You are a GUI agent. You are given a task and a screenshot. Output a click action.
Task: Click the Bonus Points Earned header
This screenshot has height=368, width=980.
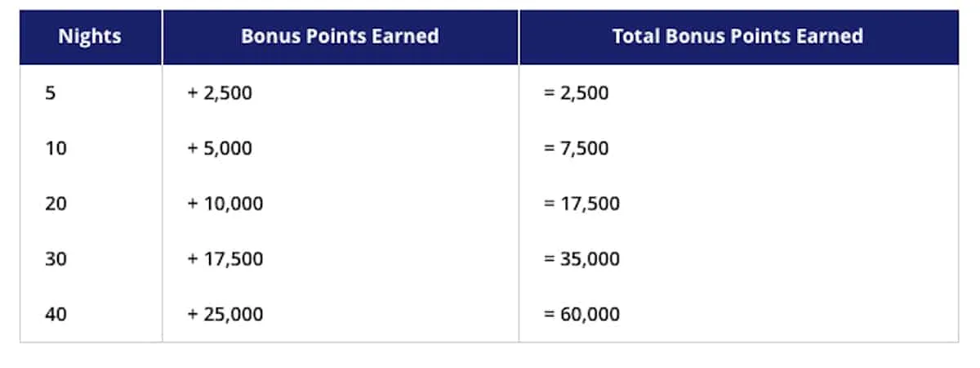341,37
